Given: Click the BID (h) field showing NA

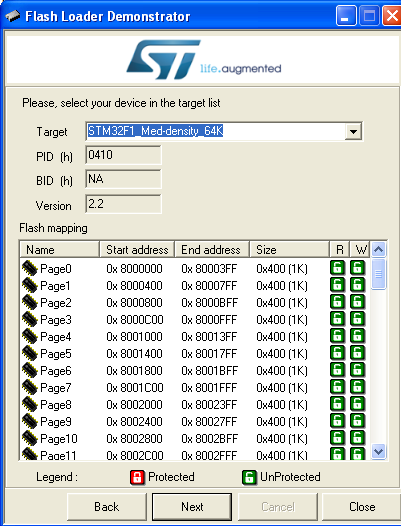Looking at the screenshot, I should pos(123,179).
